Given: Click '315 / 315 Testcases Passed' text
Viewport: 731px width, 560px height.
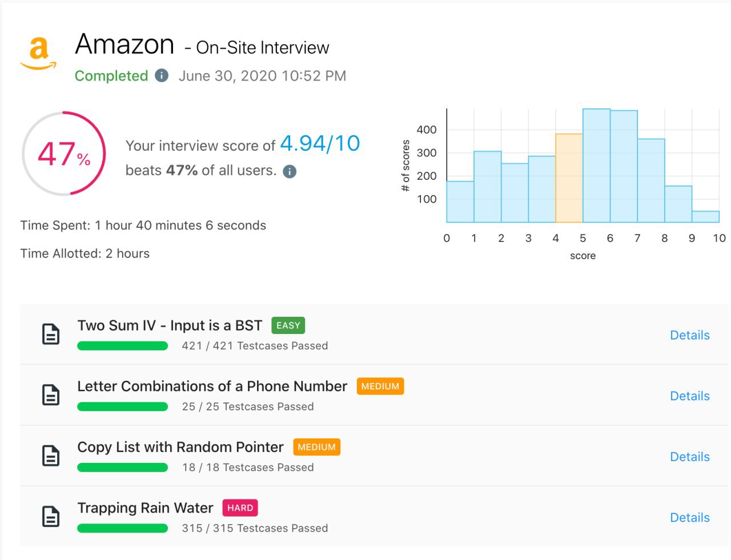Looking at the screenshot, I should click(x=255, y=528).
